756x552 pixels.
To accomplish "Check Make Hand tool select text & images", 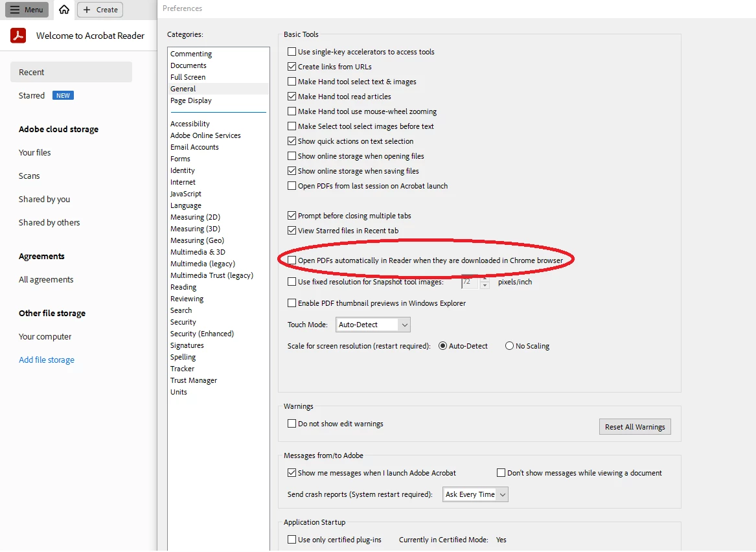I will pyautogui.click(x=292, y=82).
